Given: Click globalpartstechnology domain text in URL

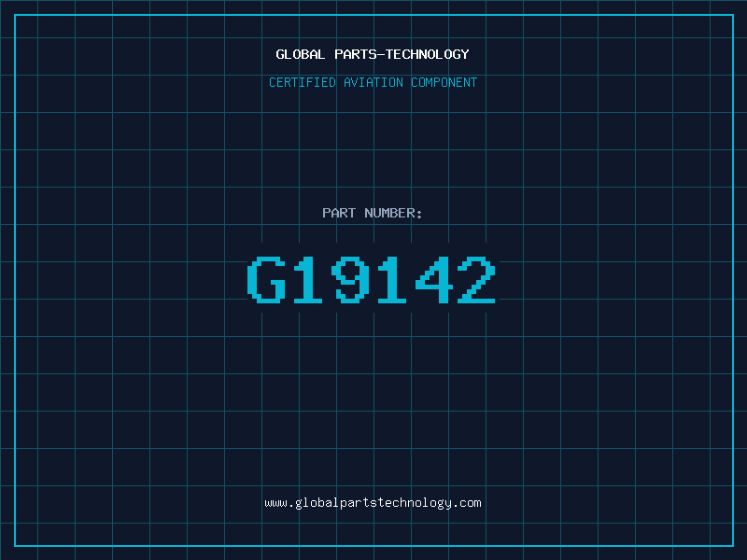Looking at the screenshot, I should pyautogui.click(x=373, y=503).
